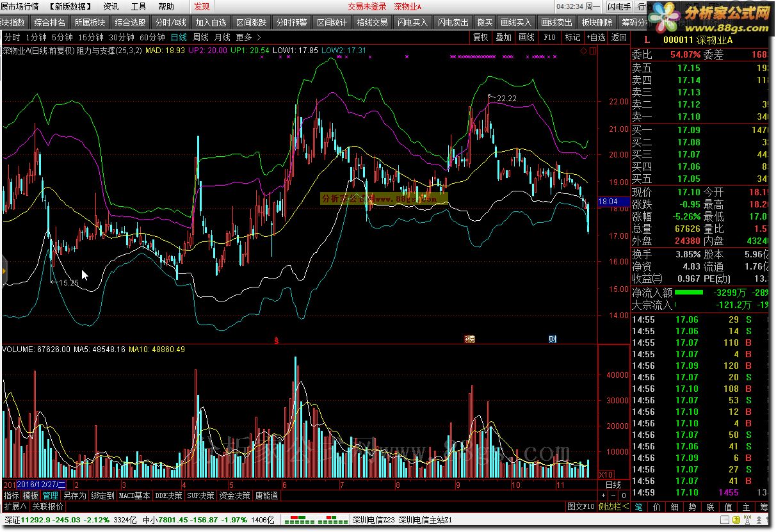
Task: Select the 筹 chip distribution tab
Action: pos(764,506)
